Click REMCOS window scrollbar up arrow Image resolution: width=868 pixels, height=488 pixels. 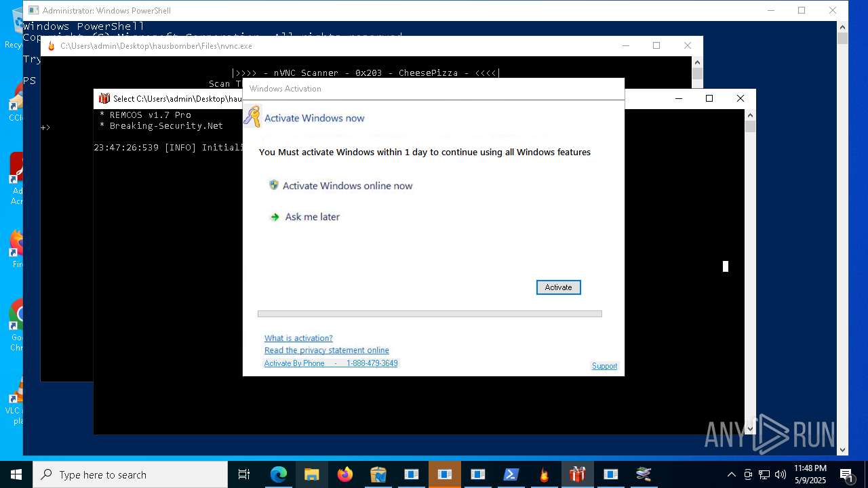[750, 115]
